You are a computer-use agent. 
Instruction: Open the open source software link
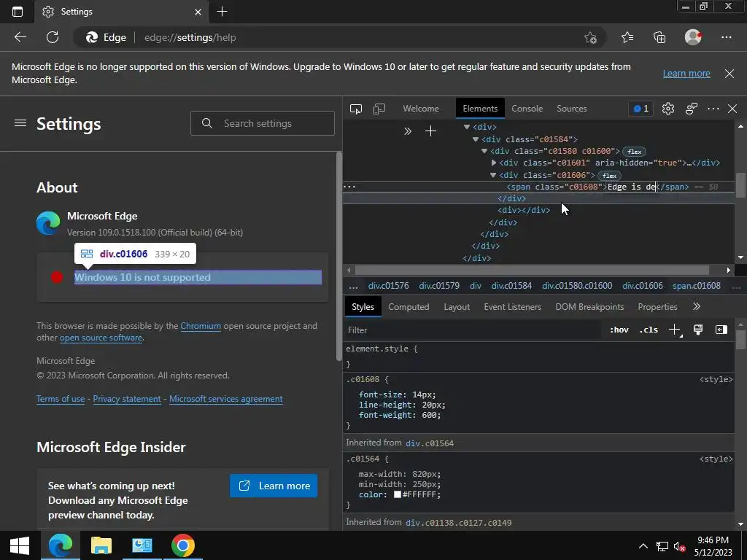coord(101,338)
